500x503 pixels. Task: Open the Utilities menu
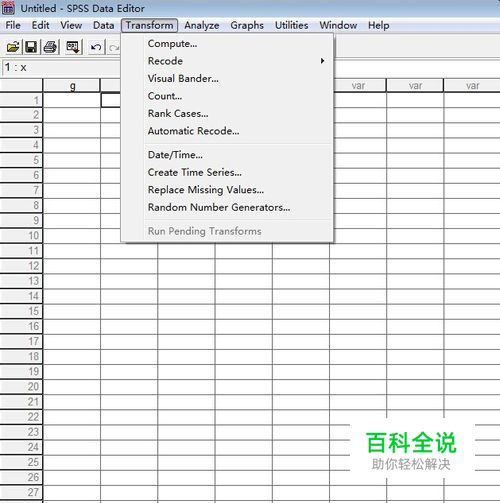291,25
